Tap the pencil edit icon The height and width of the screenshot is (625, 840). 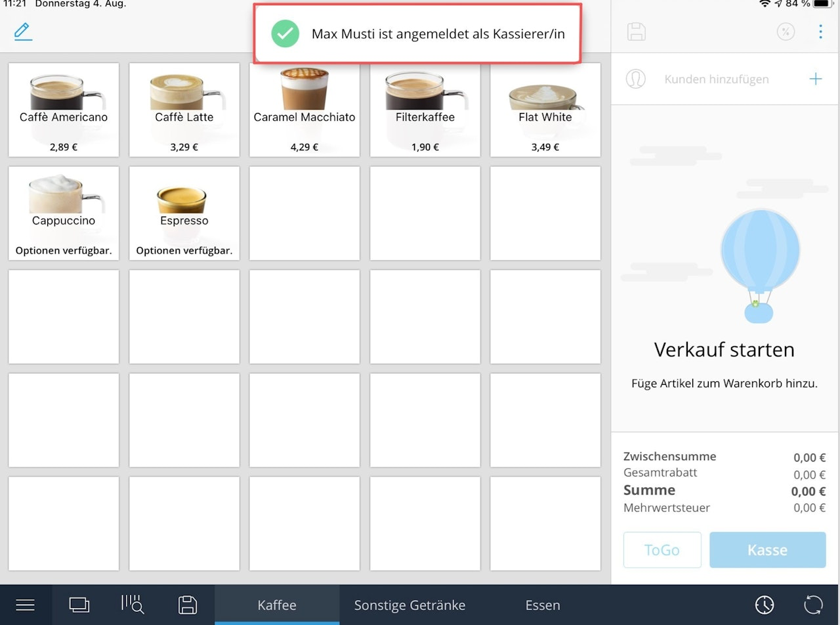click(x=23, y=31)
